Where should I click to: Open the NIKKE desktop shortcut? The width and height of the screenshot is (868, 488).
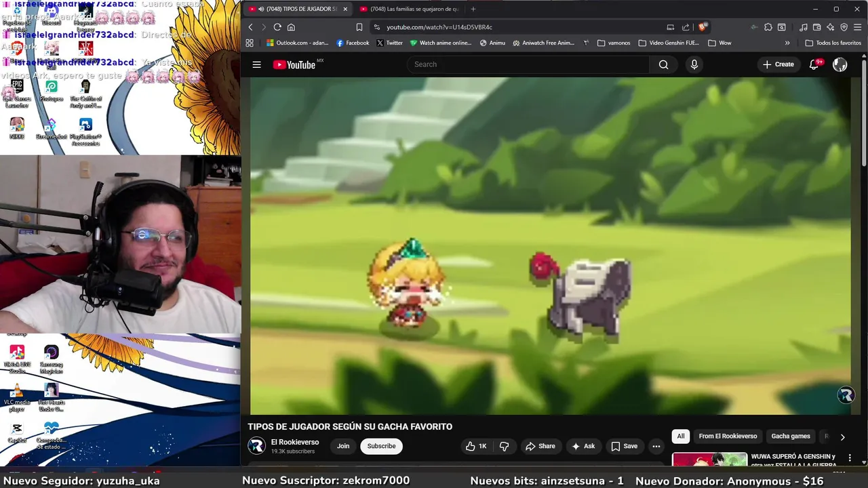point(17,128)
